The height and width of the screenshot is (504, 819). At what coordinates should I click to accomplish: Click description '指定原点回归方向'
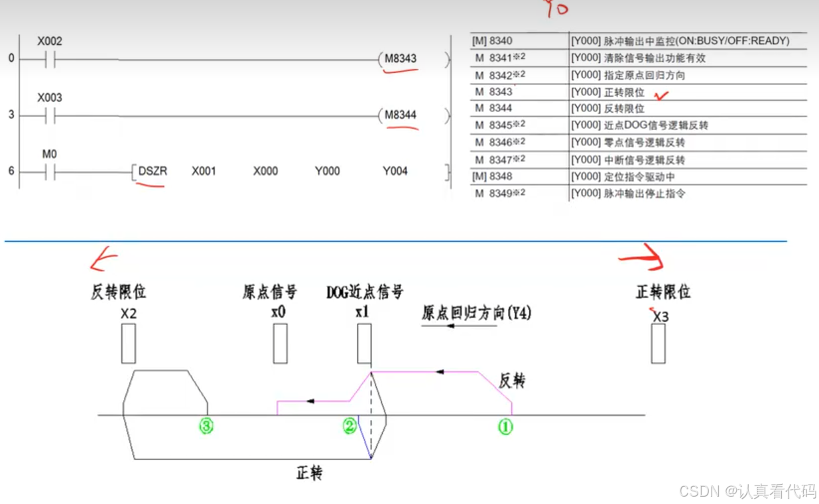tap(644, 76)
